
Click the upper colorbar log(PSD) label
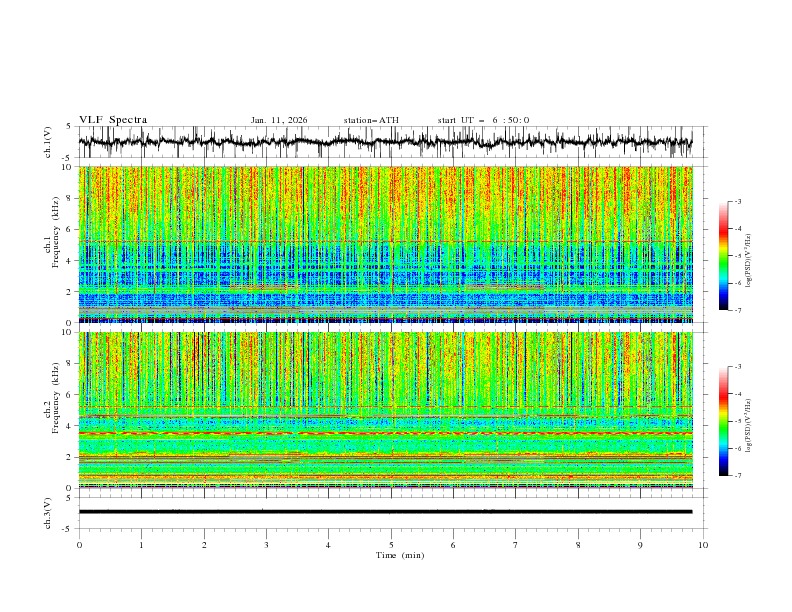coord(748,261)
